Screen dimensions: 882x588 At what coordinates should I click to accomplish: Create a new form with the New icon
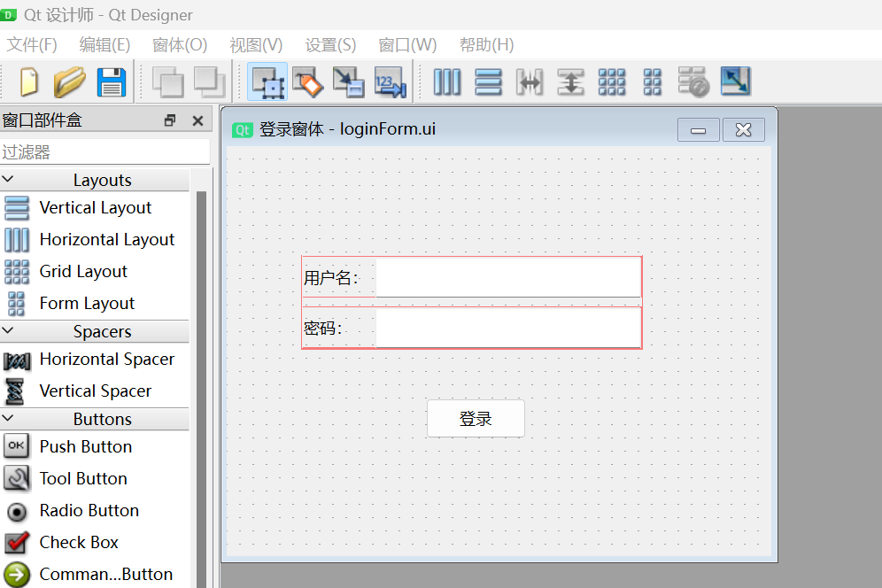(28, 82)
